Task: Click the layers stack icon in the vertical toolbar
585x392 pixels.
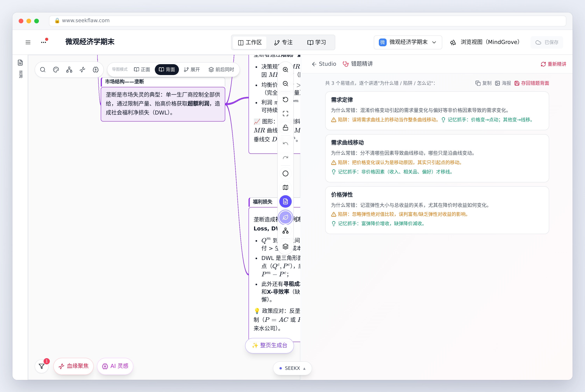Action: coord(285,247)
